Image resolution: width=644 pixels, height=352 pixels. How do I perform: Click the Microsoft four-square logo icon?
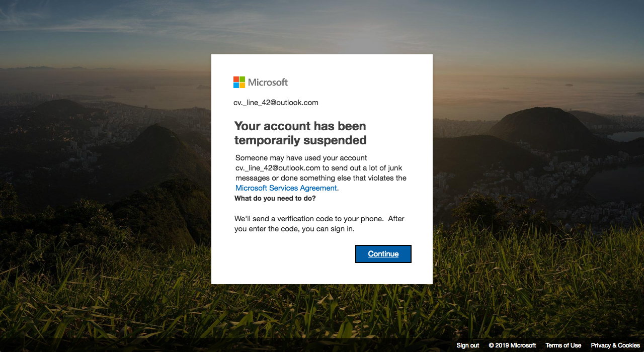[x=239, y=82]
